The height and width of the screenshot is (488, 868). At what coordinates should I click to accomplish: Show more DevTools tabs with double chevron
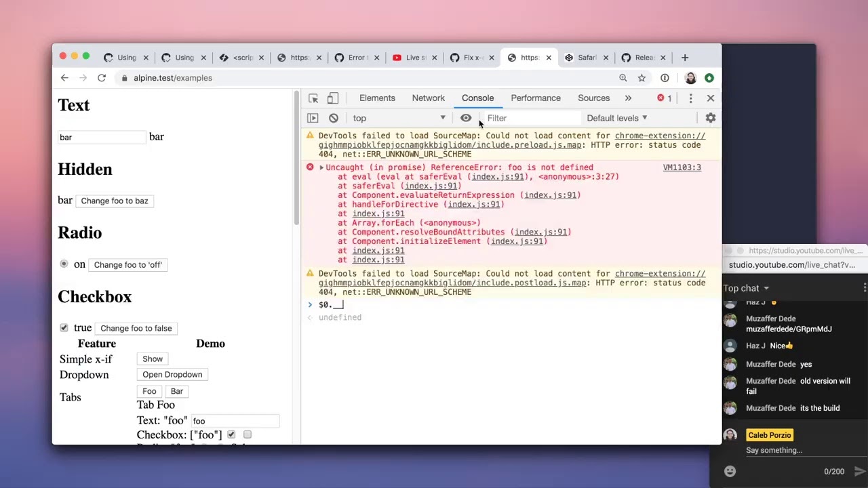[x=628, y=98]
